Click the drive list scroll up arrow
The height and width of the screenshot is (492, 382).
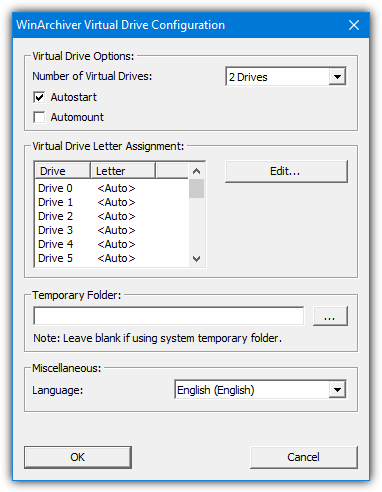pos(196,171)
